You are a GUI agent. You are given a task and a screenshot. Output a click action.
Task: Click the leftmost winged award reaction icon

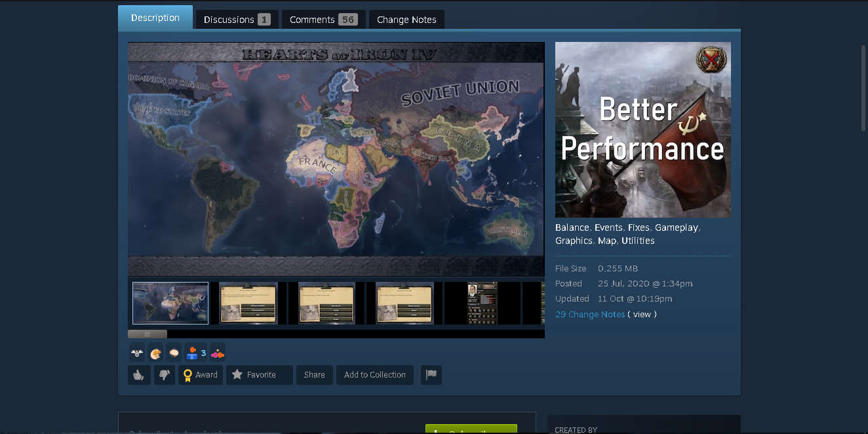pyautogui.click(x=136, y=352)
